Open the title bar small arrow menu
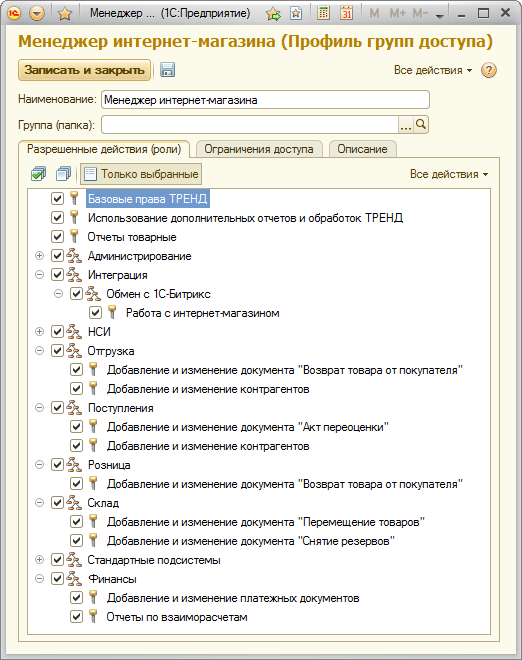The image size is (522, 660). click(x=440, y=16)
